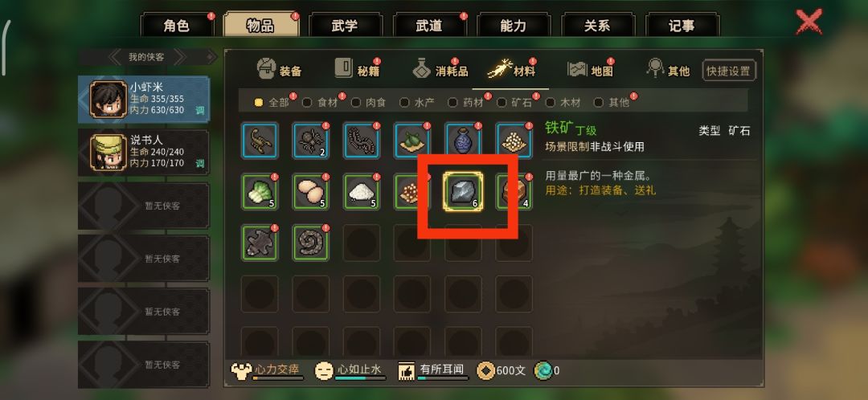868x400 pixels.
Task: Click right arrow beside 我的侠客
Action: (193, 56)
